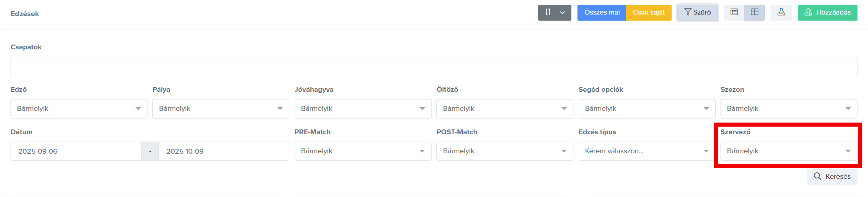Open the Jóváhagyva dropdown
Image resolution: width=868 pixels, height=197 pixels.
(x=362, y=109)
